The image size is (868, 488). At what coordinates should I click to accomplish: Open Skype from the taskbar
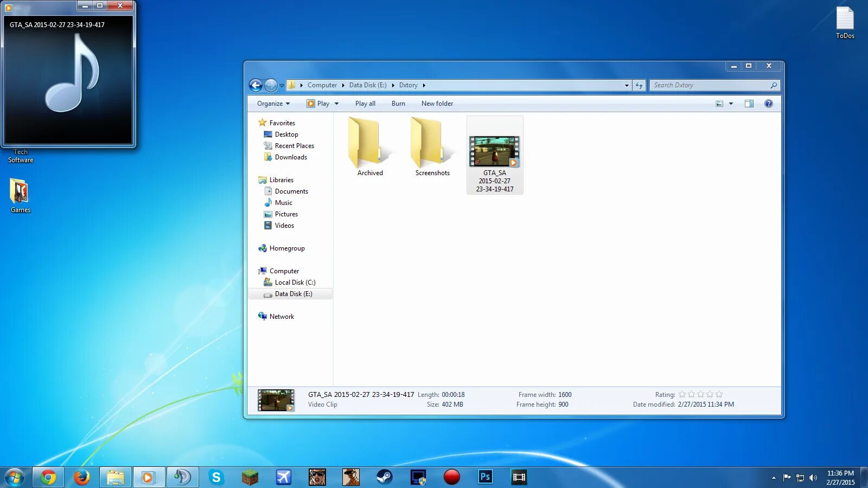tap(216, 477)
